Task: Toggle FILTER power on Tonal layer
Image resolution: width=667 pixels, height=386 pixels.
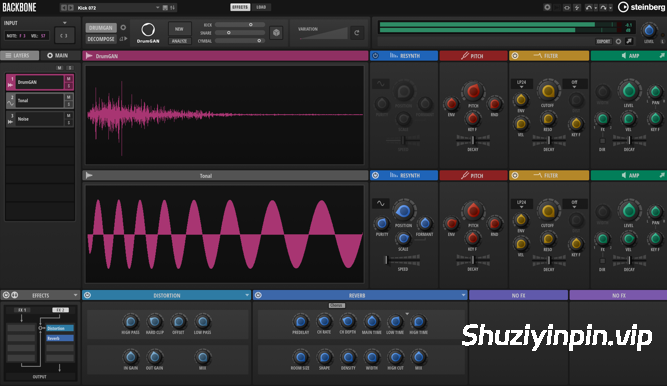Action: [515, 175]
